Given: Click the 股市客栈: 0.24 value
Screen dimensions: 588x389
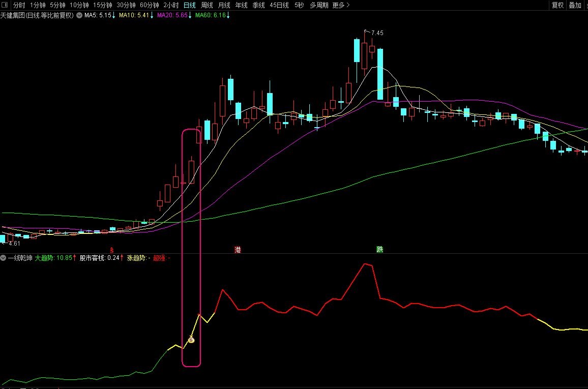Looking at the screenshot, I should tap(101, 258).
